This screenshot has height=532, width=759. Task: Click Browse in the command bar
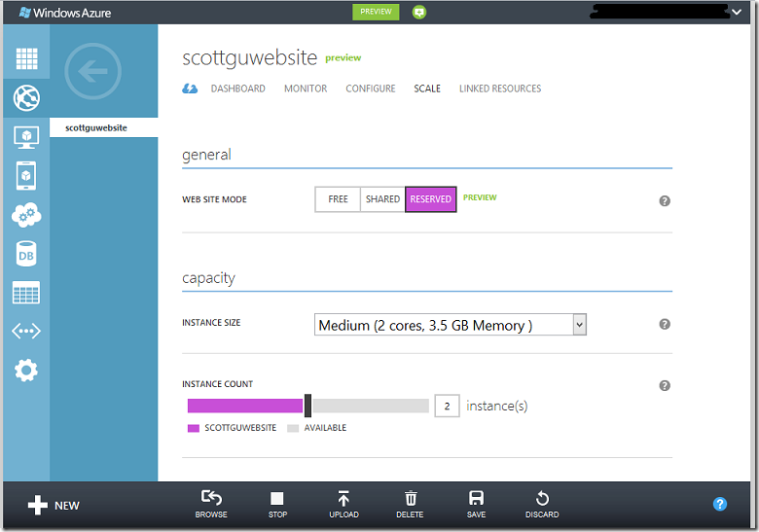[x=211, y=504]
